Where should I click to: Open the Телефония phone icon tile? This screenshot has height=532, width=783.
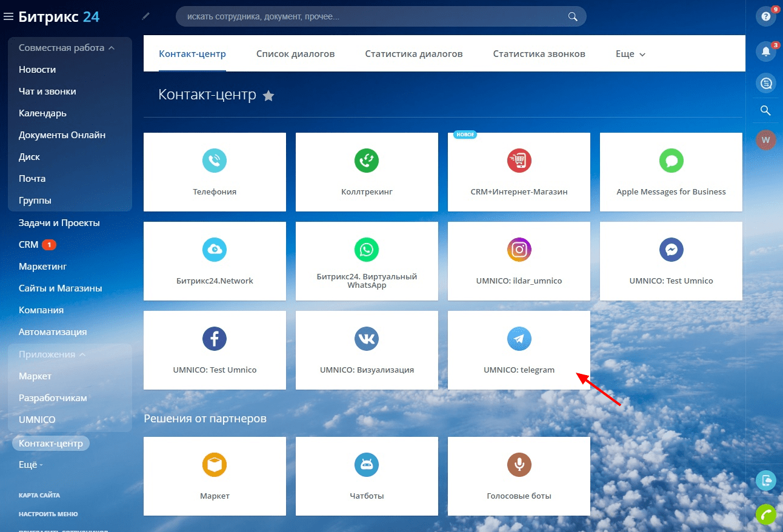214,161
